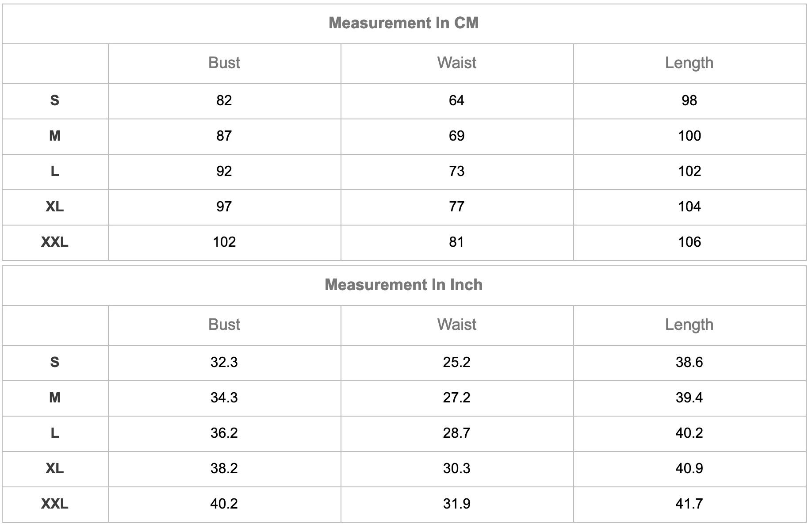Click the length value 102 for size L

(x=689, y=172)
